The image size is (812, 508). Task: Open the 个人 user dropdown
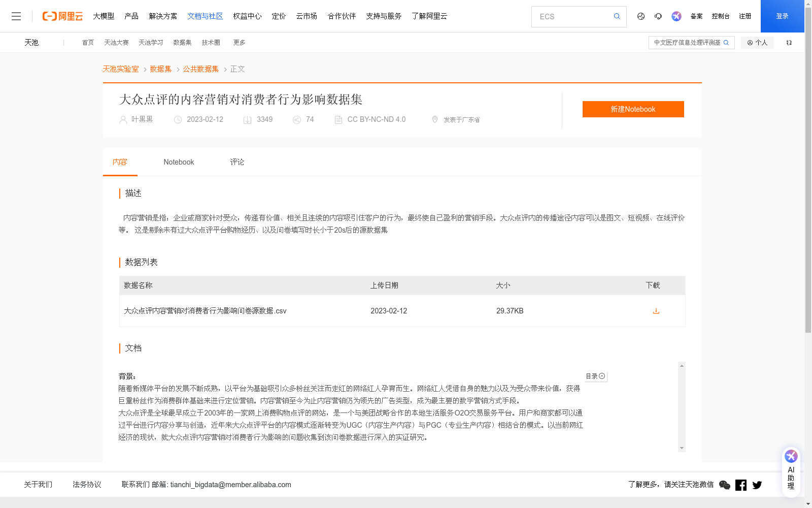click(x=757, y=43)
